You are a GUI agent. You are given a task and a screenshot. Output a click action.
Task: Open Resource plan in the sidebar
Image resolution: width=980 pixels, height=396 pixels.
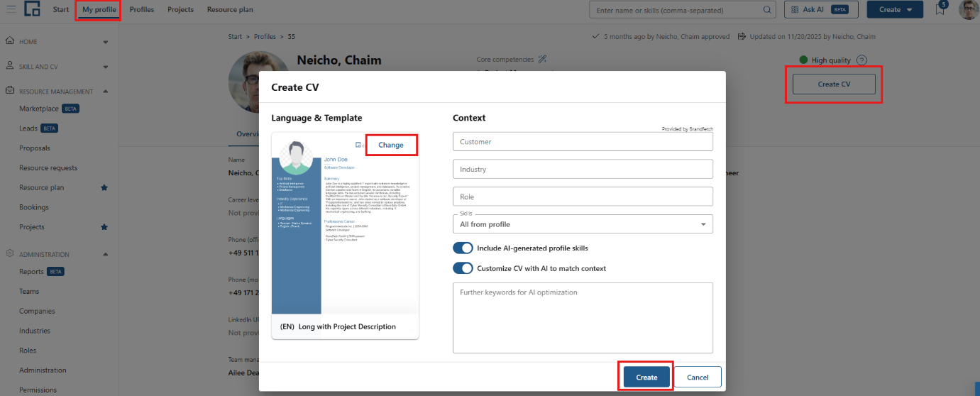(x=42, y=187)
